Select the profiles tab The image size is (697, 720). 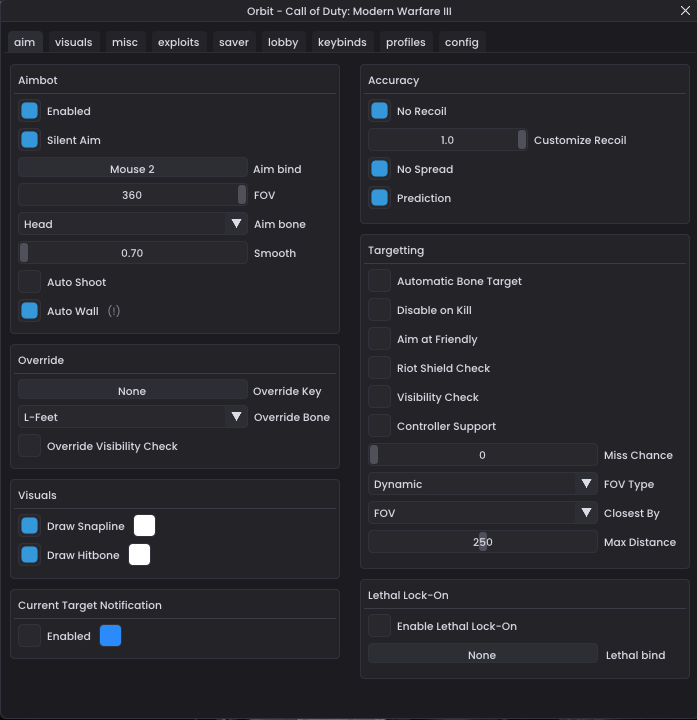pos(405,42)
